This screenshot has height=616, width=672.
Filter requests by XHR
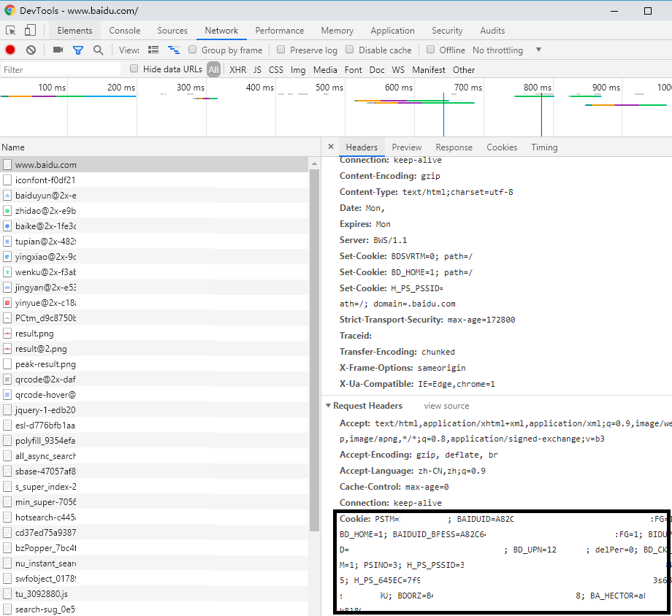click(238, 69)
